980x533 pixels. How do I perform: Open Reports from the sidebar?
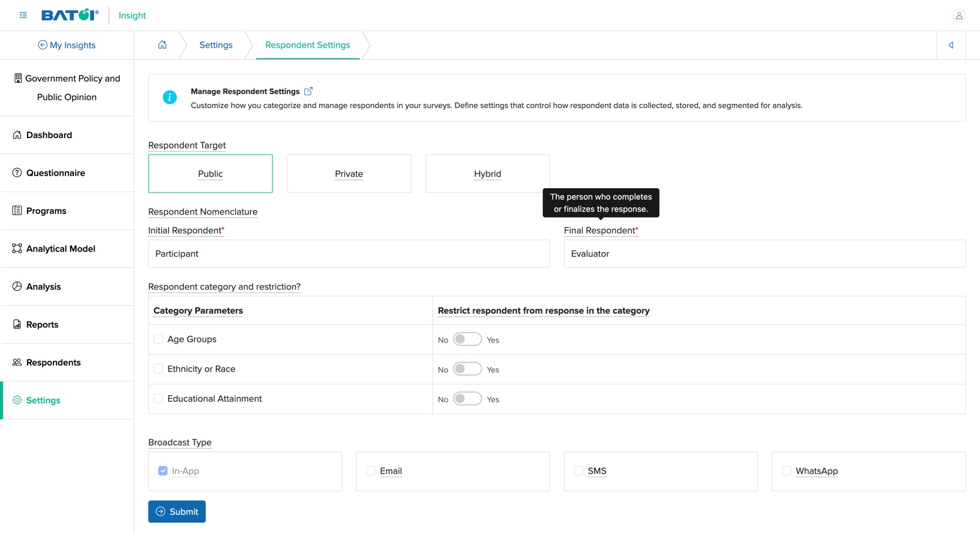click(42, 324)
